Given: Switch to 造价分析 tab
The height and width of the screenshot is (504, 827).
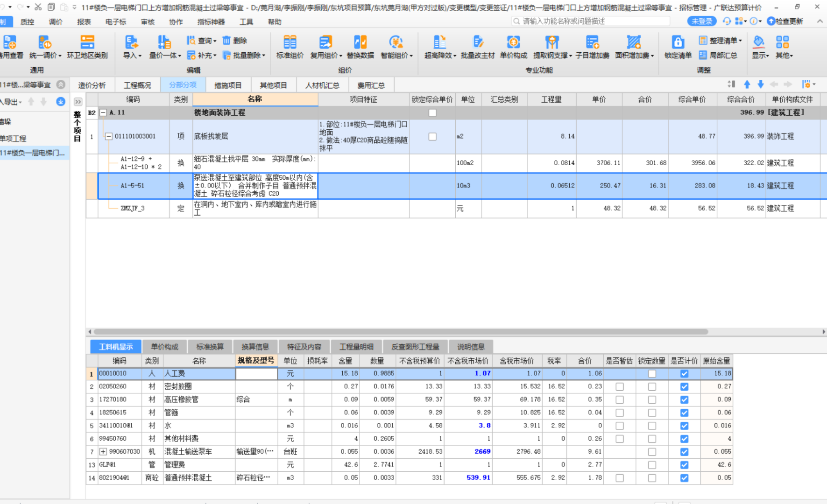Looking at the screenshot, I should tap(92, 85).
